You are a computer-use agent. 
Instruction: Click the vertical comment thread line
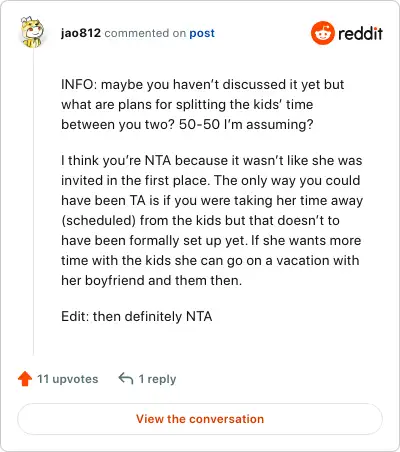click(33, 202)
